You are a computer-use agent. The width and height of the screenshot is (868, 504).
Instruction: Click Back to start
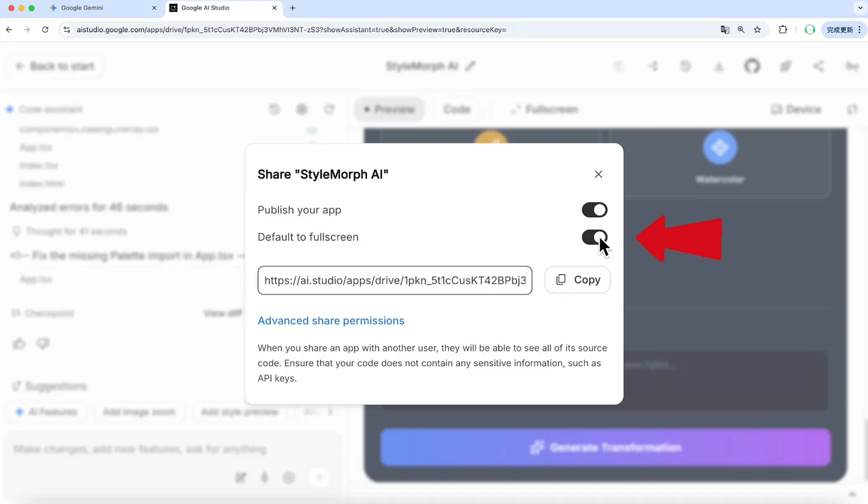(55, 66)
